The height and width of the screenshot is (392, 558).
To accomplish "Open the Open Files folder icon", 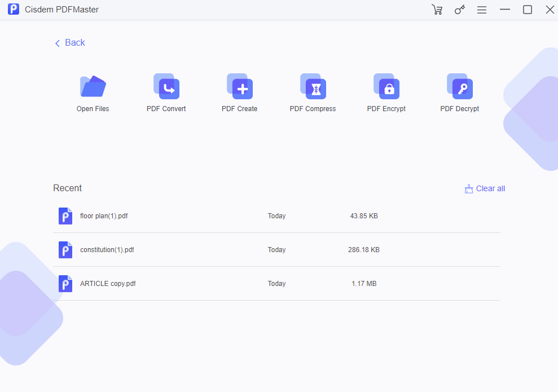I will 93,86.
